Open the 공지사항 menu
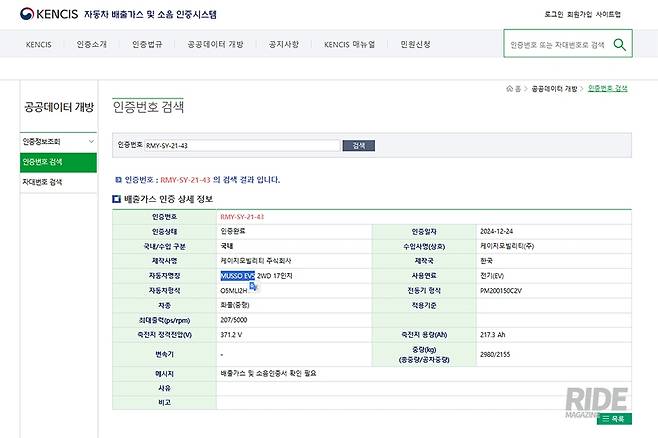This screenshot has width=658, height=438. 283,45
